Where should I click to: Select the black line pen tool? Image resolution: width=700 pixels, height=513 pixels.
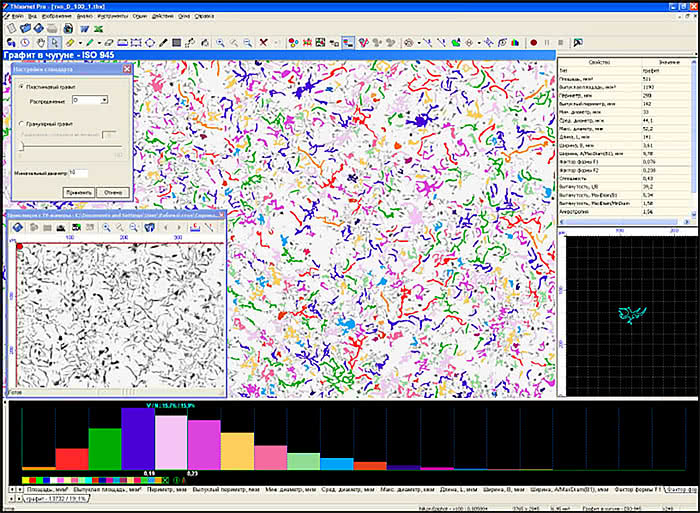click(163, 43)
